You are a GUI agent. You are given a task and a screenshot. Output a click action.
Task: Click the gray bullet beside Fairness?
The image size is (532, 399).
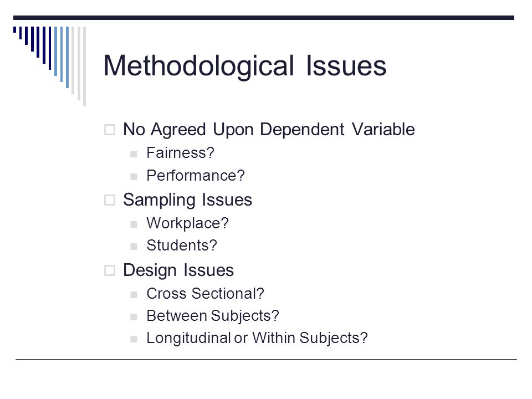pos(134,154)
